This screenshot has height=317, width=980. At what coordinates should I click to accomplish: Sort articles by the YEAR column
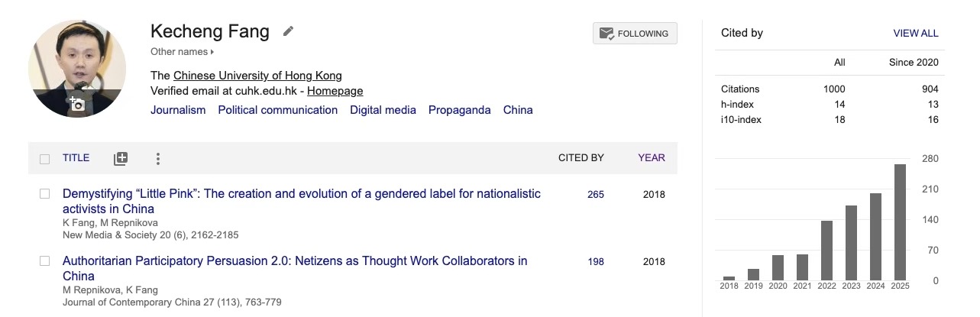click(651, 158)
